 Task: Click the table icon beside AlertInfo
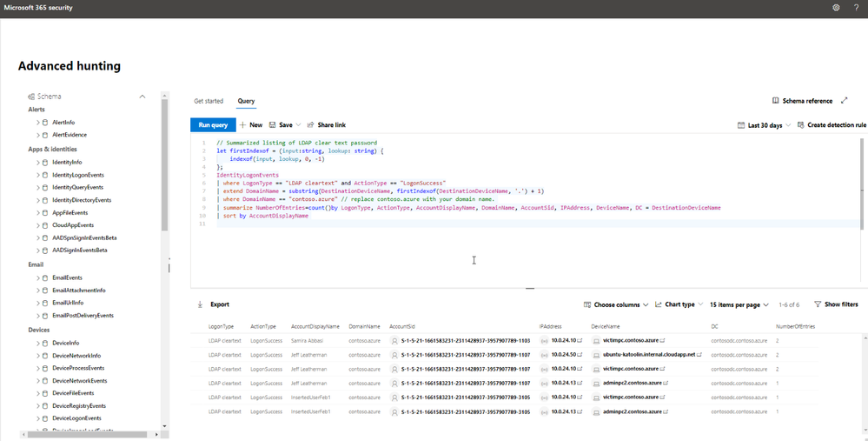pos(45,123)
